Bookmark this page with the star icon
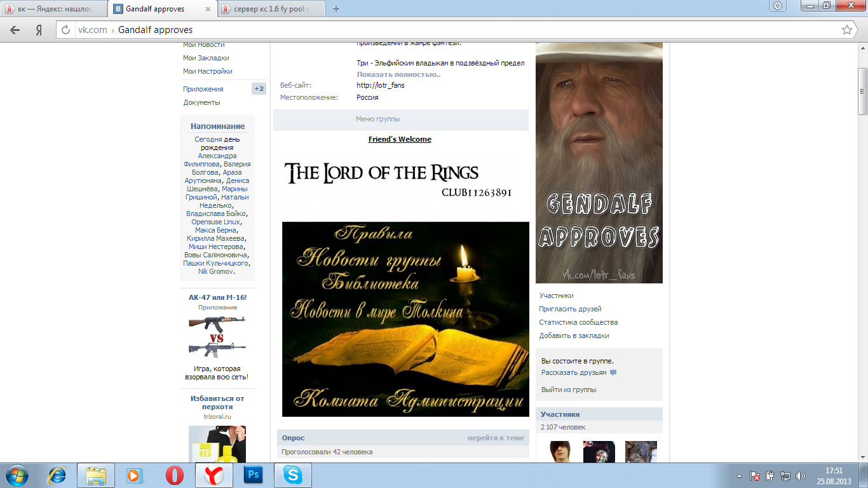The image size is (868, 488). point(846,30)
